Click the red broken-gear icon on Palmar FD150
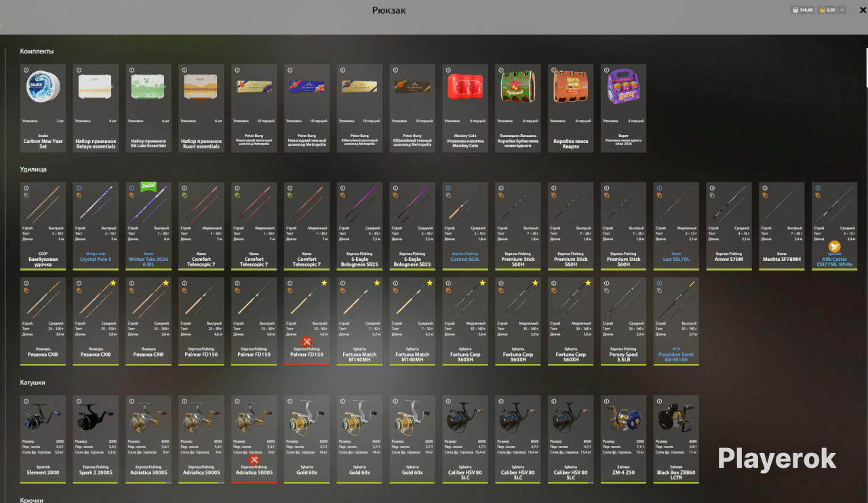The width and height of the screenshot is (868, 503). tap(307, 342)
